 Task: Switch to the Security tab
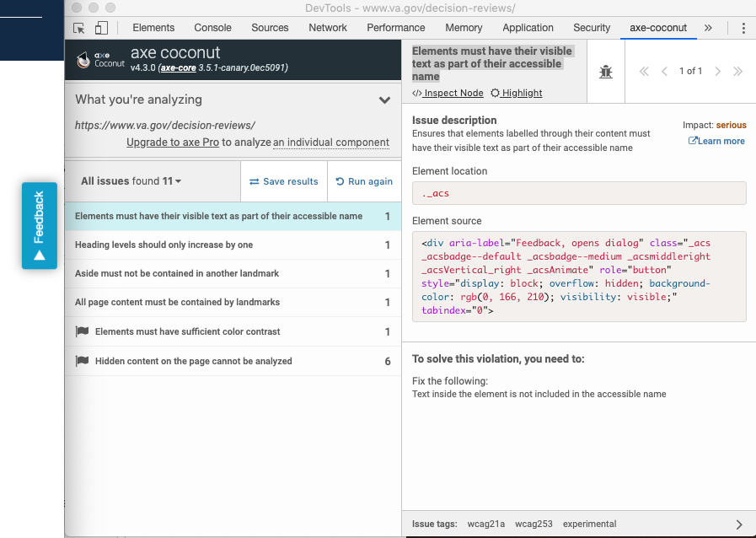[592, 28]
